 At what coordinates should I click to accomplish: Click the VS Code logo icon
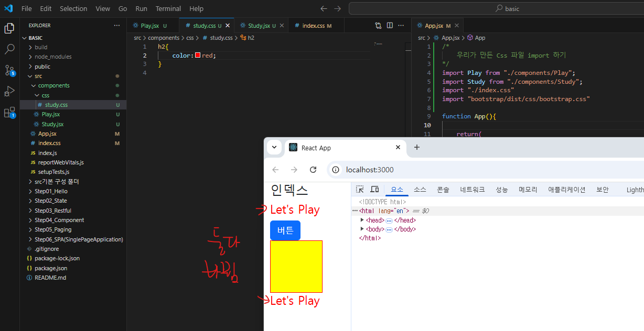pos(8,8)
